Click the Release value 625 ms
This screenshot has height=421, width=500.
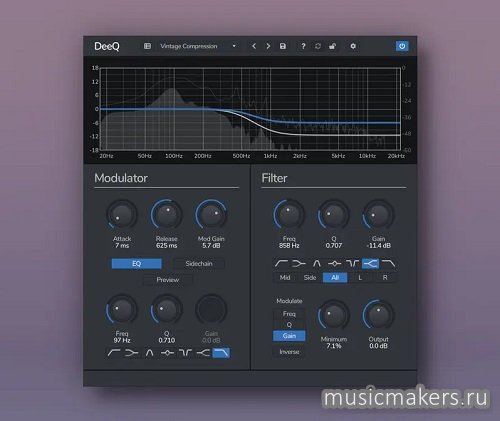coord(166,246)
